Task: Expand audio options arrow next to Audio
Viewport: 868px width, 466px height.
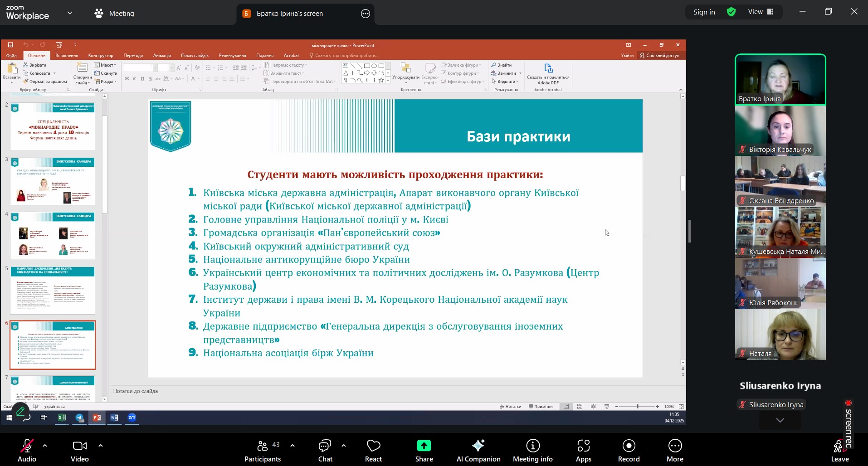Action: tap(45, 446)
